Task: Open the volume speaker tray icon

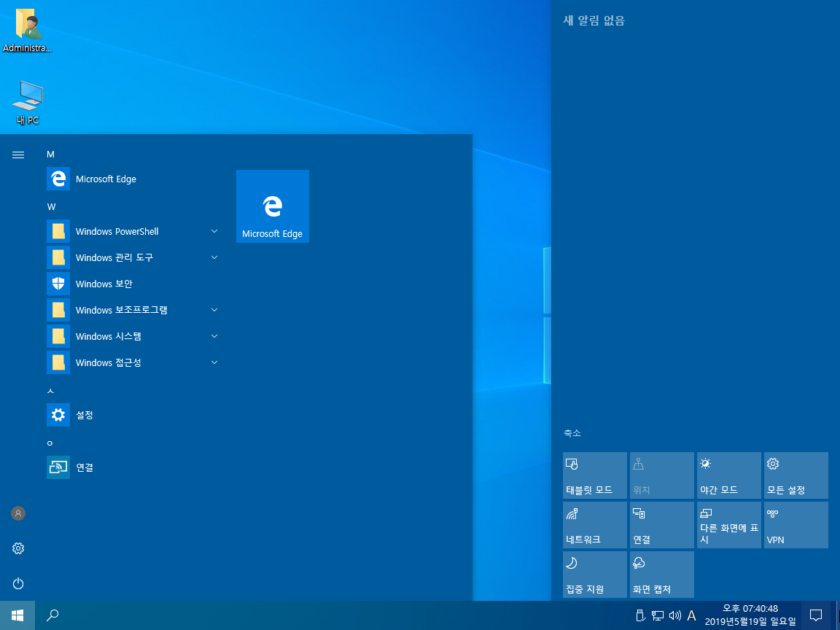Action: coord(675,615)
